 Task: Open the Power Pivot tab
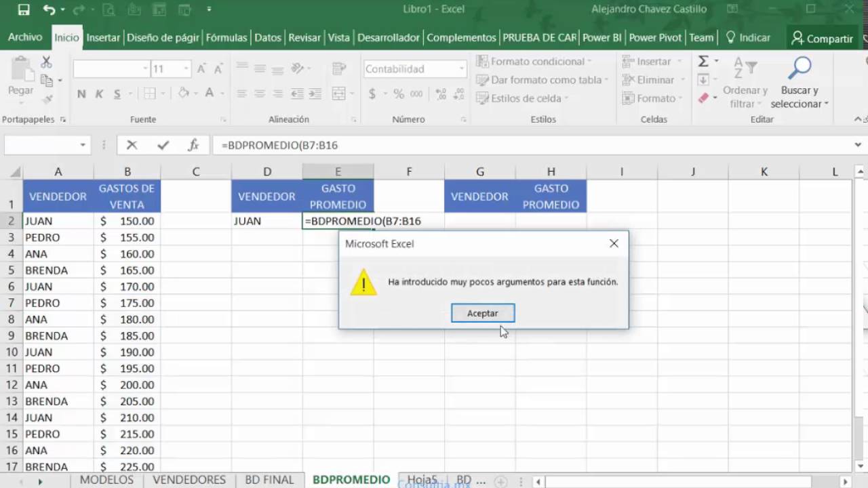coord(655,38)
